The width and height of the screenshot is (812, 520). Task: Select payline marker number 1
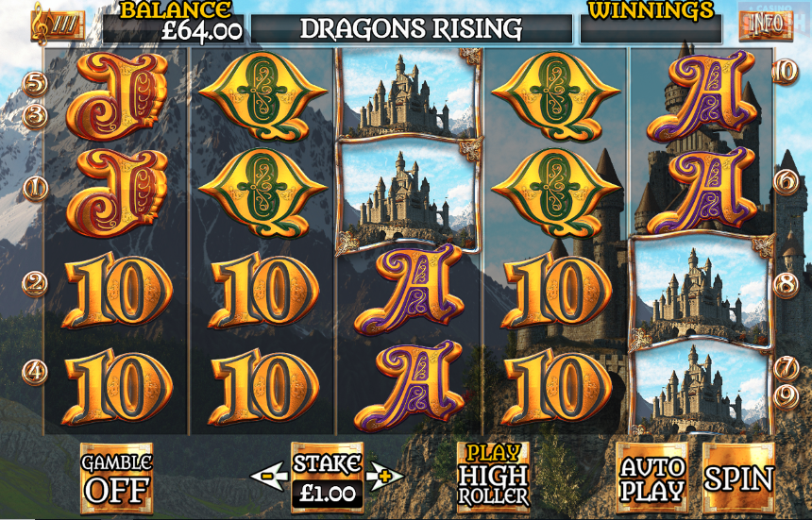(x=35, y=190)
